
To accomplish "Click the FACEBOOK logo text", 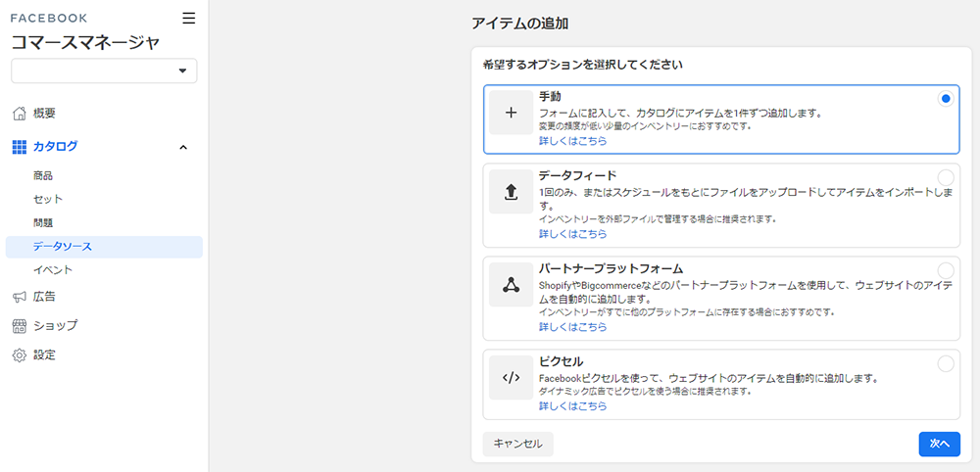I will click(x=49, y=18).
